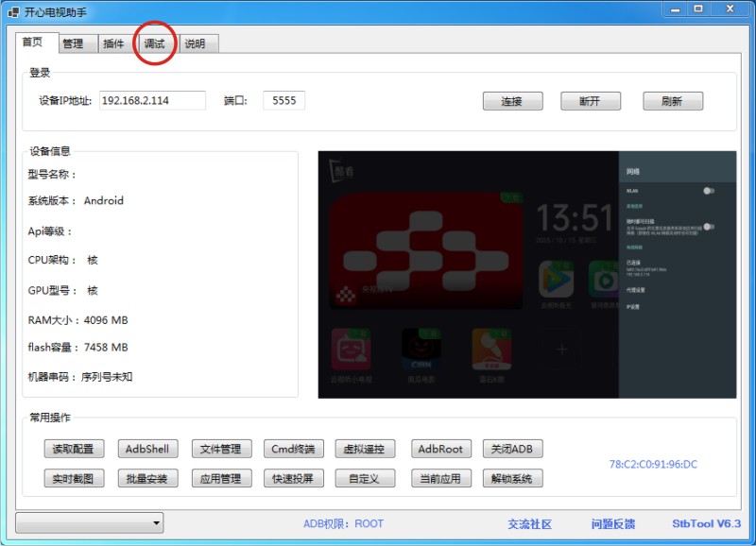The image size is (756, 546).
Task: Open the 交流社区 link
Action: [529, 524]
